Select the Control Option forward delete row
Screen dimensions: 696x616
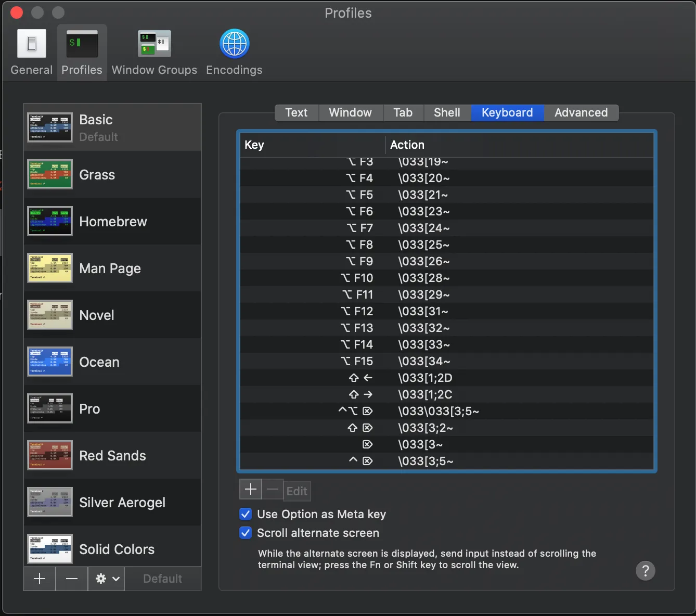click(x=447, y=411)
